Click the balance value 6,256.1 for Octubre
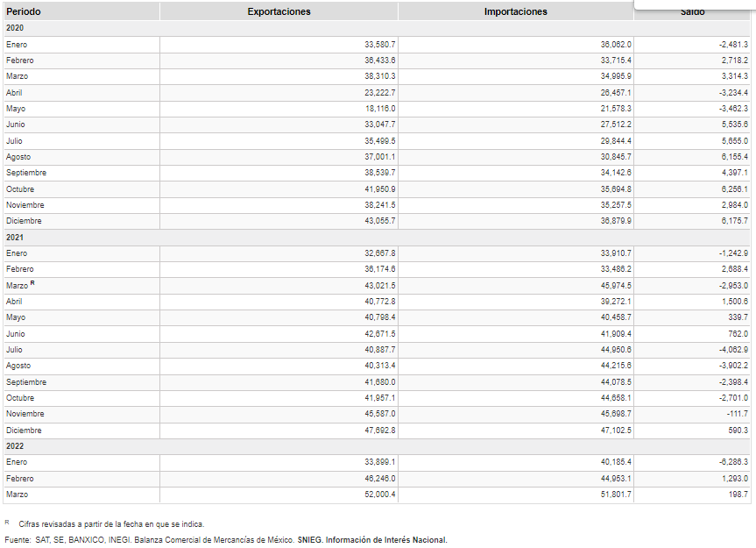This screenshot has width=756, height=548. point(733,189)
